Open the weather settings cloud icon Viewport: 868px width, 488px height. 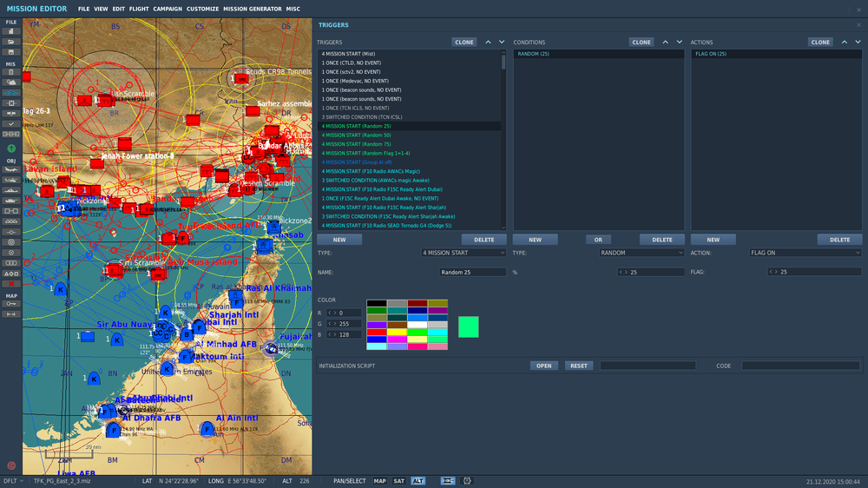tap(11, 82)
